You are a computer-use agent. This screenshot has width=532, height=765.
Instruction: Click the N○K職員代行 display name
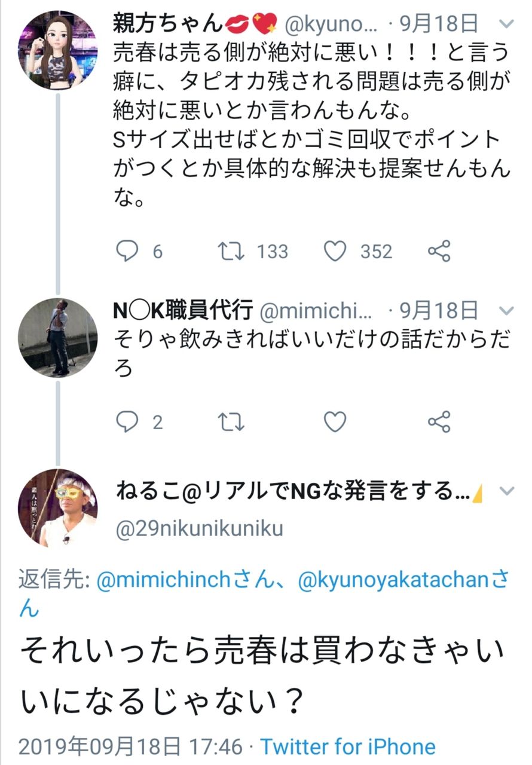[183, 311]
